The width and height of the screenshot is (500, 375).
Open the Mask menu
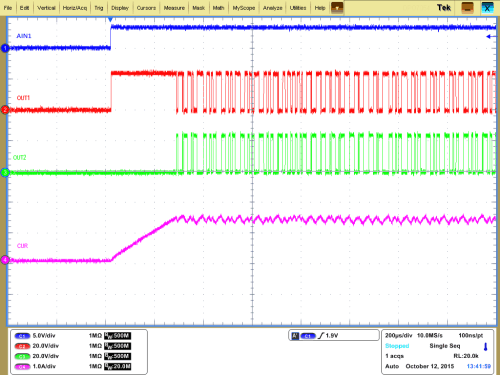(198, 8)
